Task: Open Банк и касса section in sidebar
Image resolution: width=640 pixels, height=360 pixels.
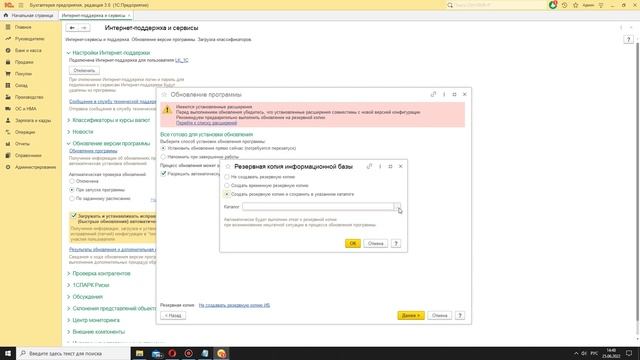Action: [28, 50]
